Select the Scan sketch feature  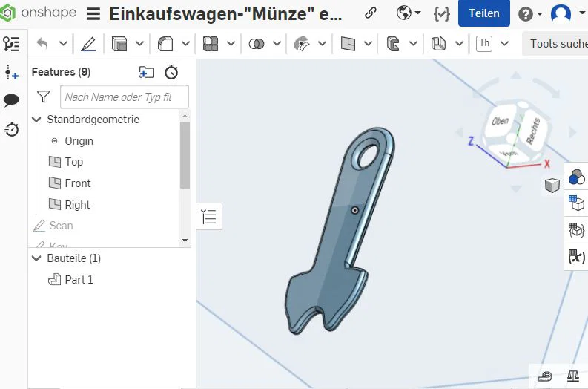[61, 226]
